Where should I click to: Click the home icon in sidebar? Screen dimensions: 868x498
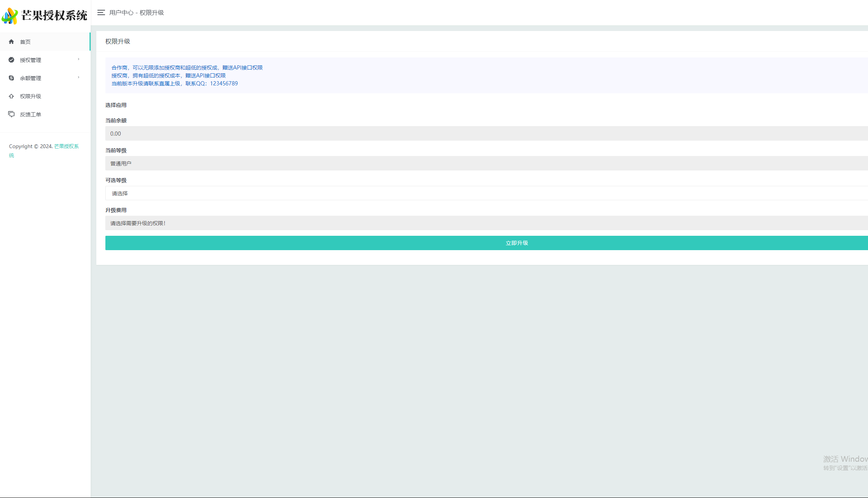click(x=11, y=42)
